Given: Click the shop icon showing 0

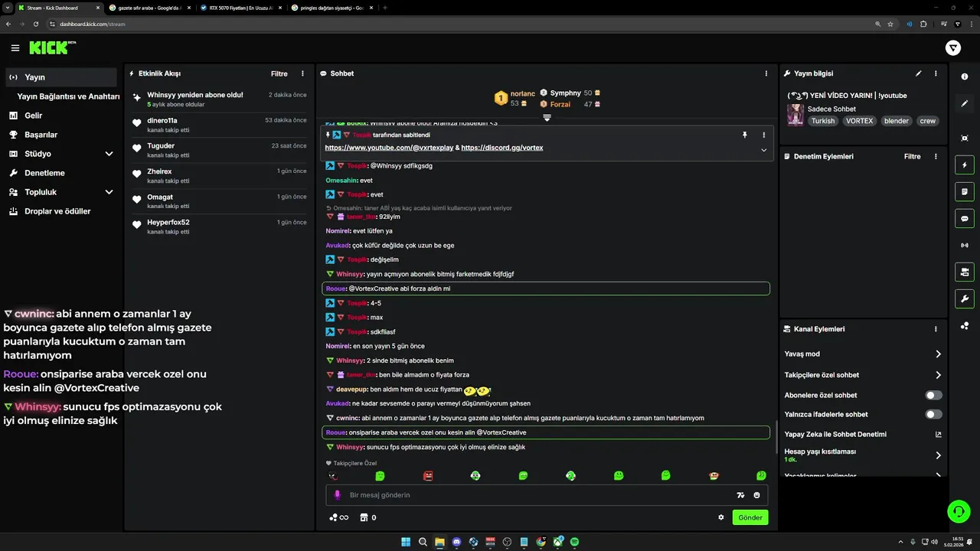Looking at the screenshot, I should (368, 517).
